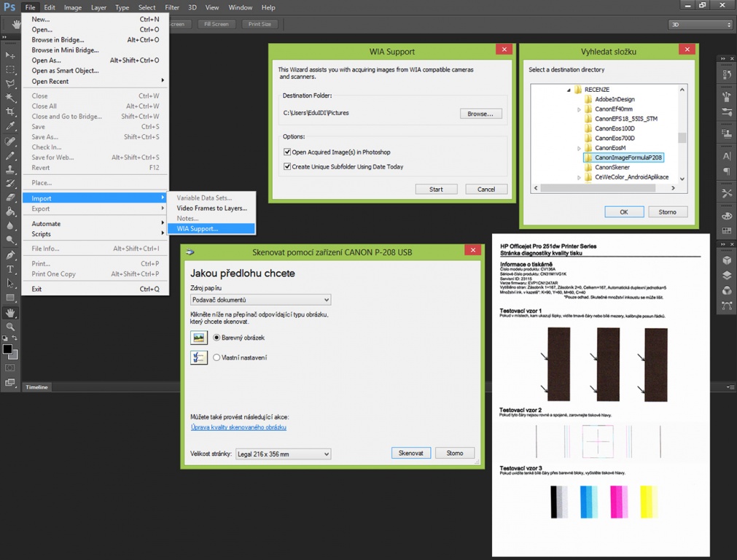
Task: Expand the CanonEosM folder
Action: (579, 148)
